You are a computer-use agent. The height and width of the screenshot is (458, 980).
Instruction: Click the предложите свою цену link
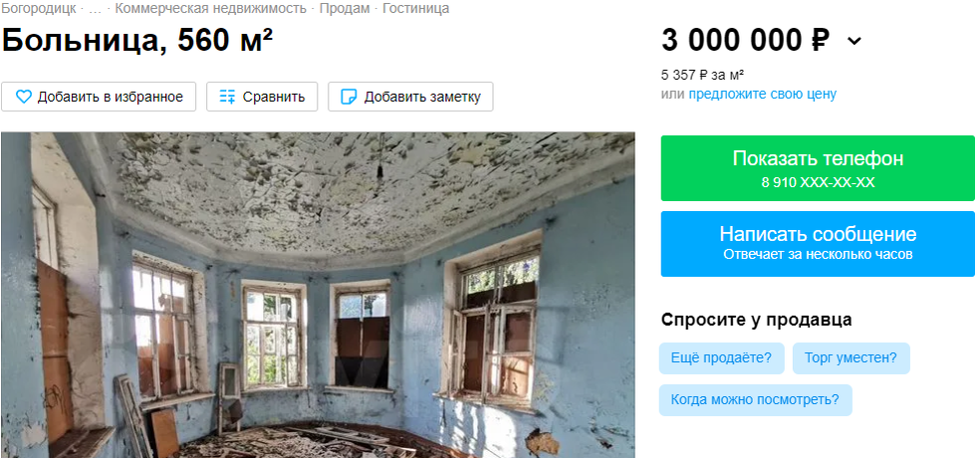tap(763, 95)
